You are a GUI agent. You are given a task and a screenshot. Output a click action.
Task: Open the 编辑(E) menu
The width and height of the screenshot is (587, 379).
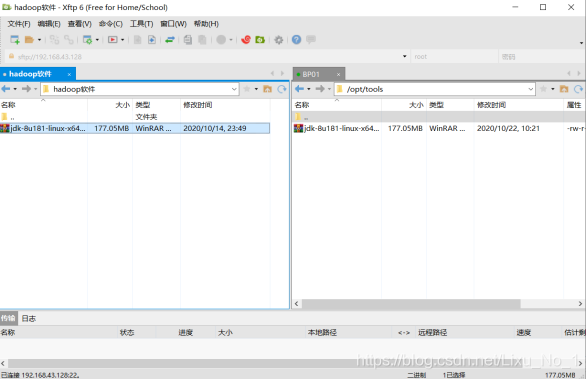pyautogui.click(x=49, y=24)
